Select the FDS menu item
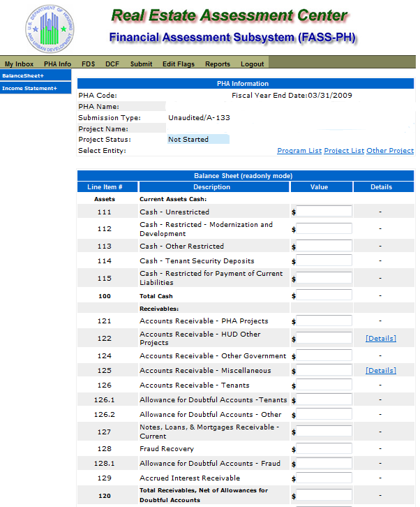The height and width of the screenshot is (507, 420). coord(88,64)
